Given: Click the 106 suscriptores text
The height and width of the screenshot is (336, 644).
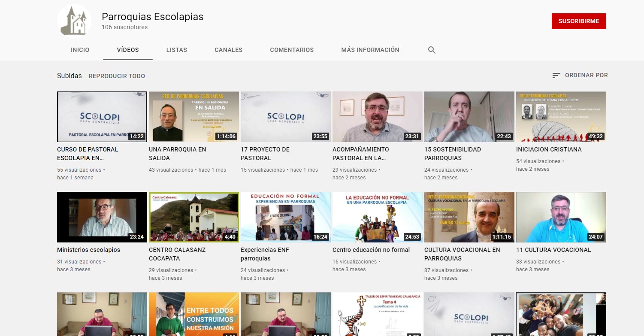Looking at the screenshot, I should pos(124,27).
